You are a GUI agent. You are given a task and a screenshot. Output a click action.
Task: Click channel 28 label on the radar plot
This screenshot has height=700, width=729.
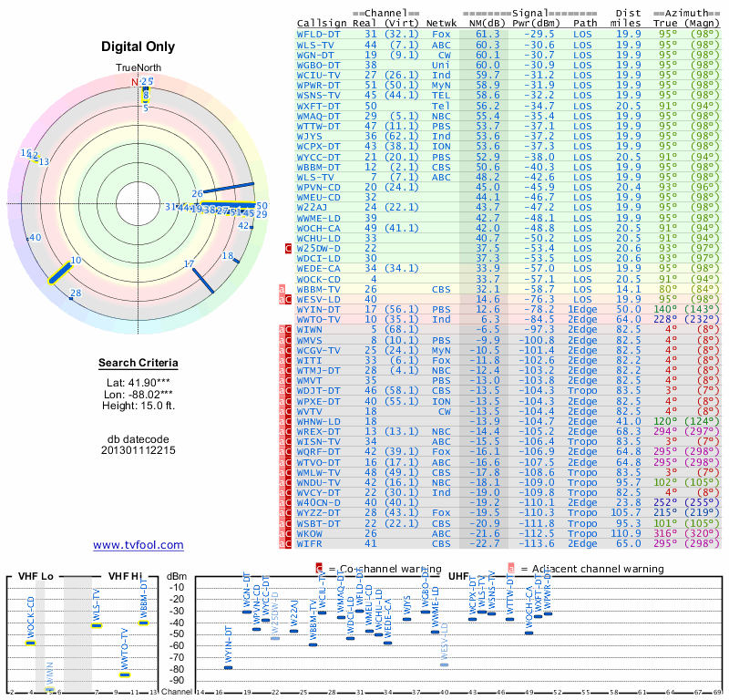tap(76, 293)
